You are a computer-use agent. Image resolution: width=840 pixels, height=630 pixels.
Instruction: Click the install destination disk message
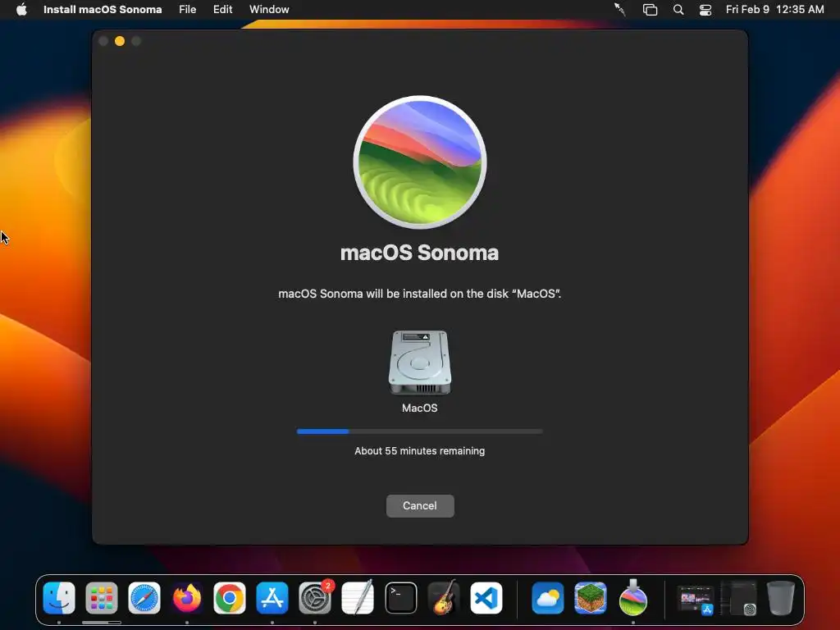tap(420, 294)
